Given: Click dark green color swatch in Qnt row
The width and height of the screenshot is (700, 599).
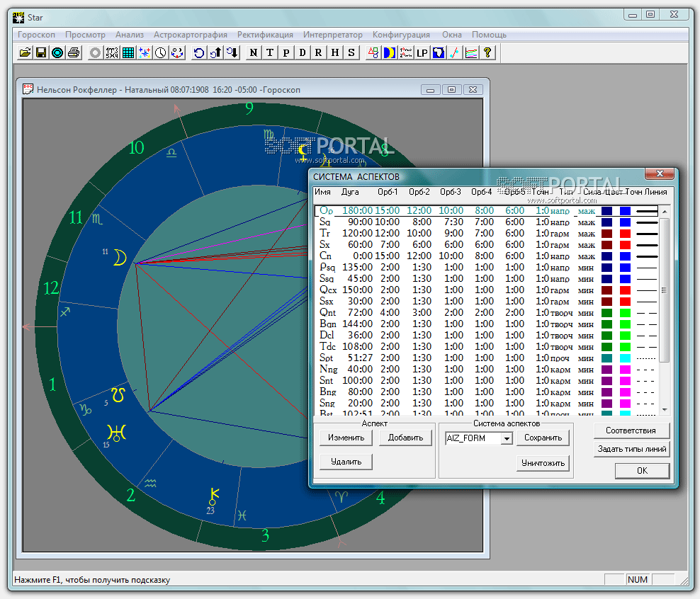Looking at the screenshot, I should 606,313.
